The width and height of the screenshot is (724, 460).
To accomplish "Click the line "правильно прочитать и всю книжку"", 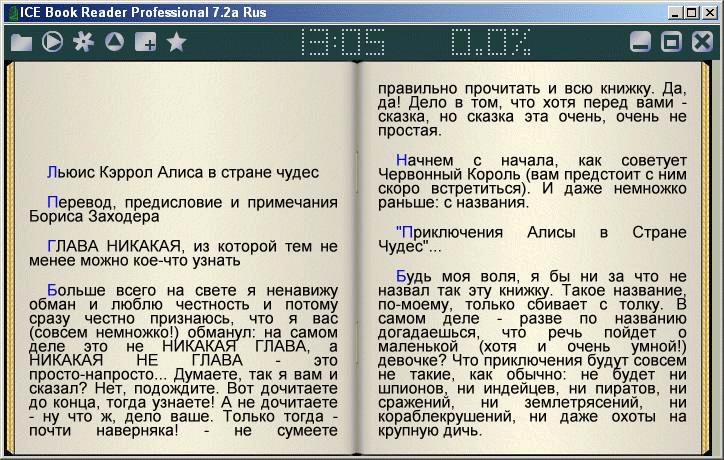I will 515,89.
